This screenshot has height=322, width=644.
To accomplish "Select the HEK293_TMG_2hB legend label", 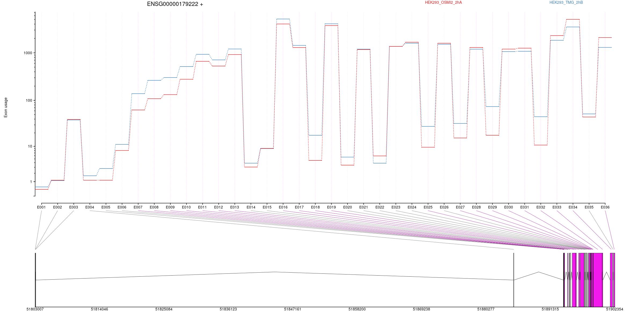I will (566, 2).
